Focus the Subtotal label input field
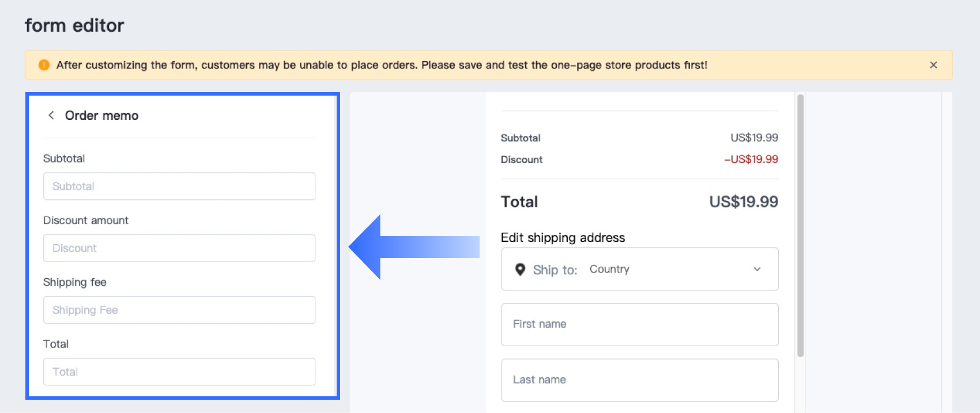Screen dimensions: 980x413 point(179,186)
